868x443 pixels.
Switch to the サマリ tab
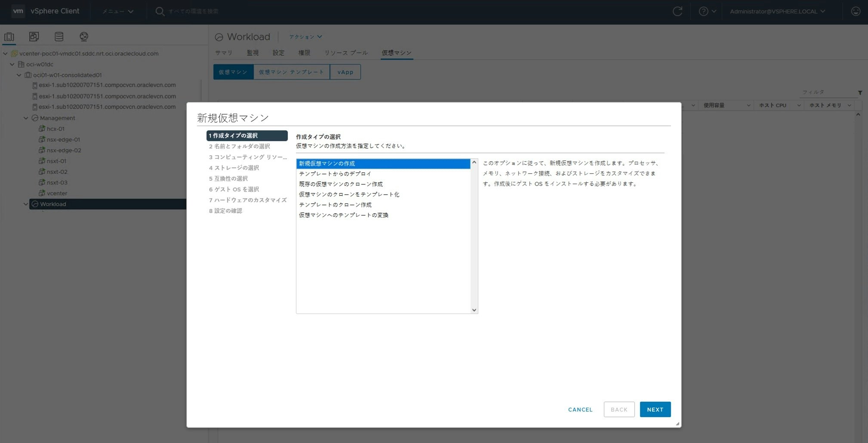point(224,53)
